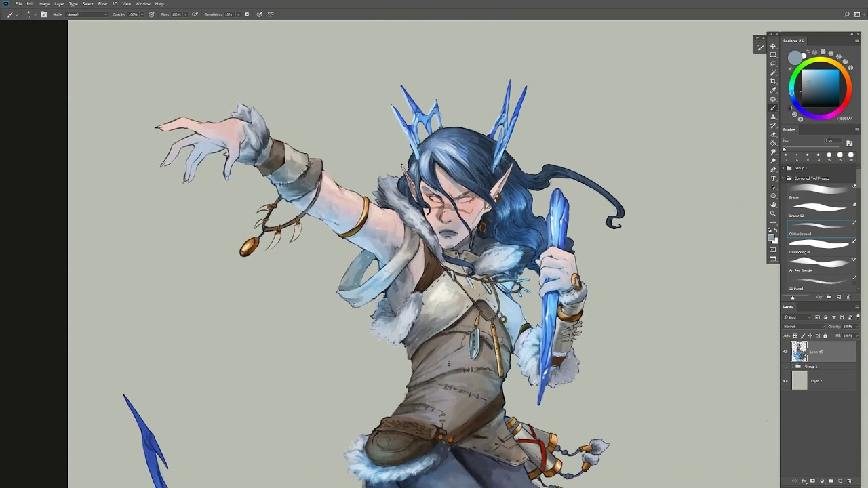868x488 pixels.
Task: Collapse Converted Tool Presets folder
Action: click(783, 178)
